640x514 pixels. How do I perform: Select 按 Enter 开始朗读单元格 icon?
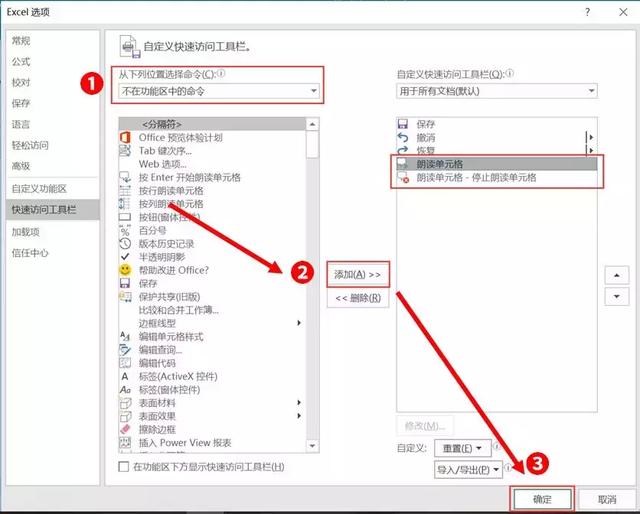point(125,177)
